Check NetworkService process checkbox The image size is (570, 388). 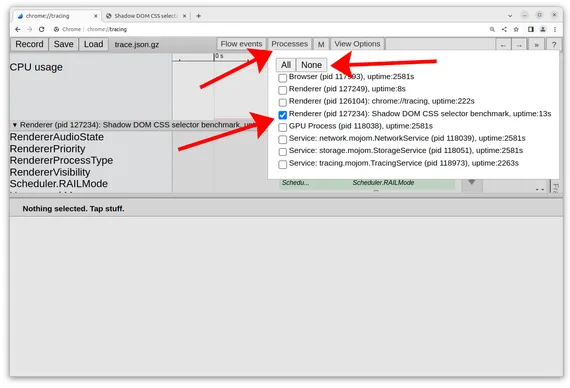(x=282, y=139)
